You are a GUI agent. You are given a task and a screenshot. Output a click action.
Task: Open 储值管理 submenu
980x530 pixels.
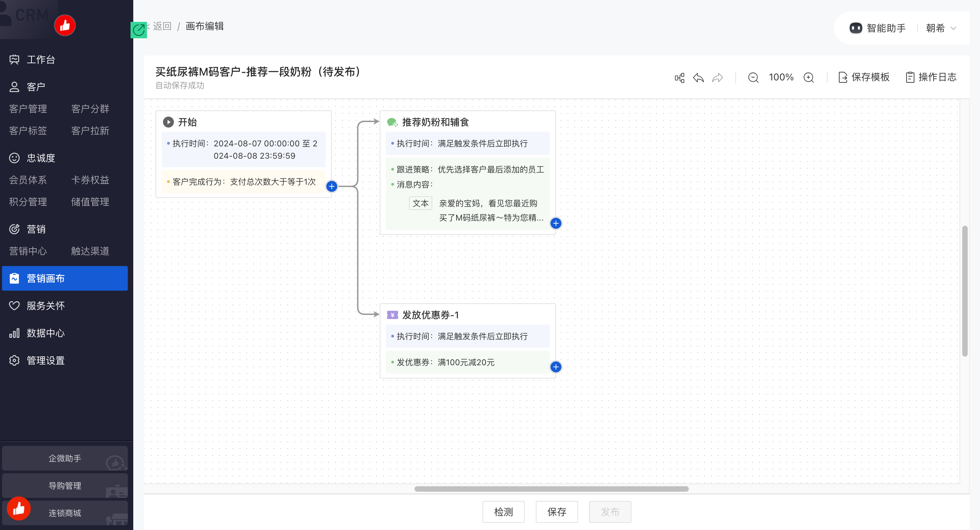click(90, 202)
